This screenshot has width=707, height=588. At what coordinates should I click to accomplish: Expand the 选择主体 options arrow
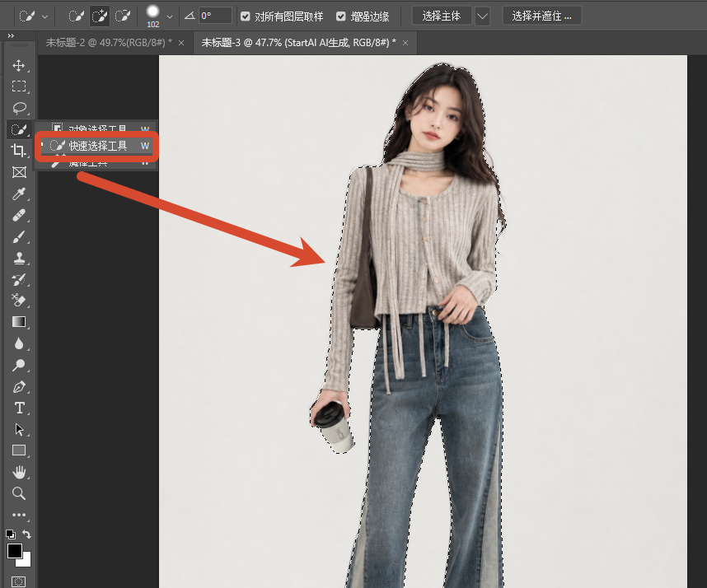(x=482, y=16)
